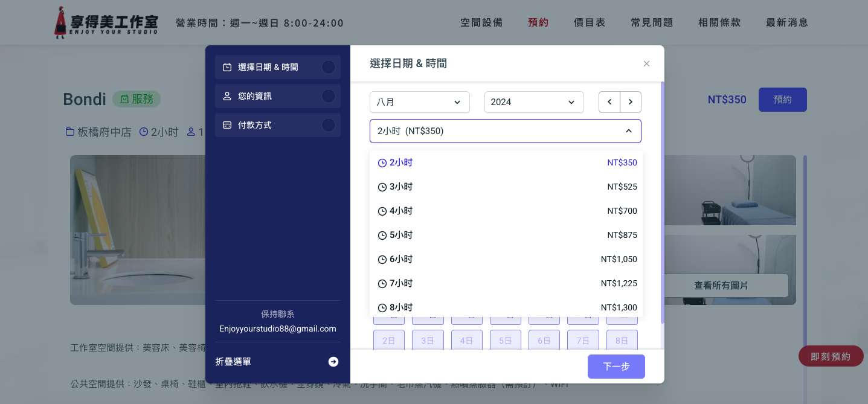Image resolution: width=868 pixels, height=404 pixels.
Task: Toggle the 您的資訊 step circle
Action: pyautogui.click(x=329, y=96)
